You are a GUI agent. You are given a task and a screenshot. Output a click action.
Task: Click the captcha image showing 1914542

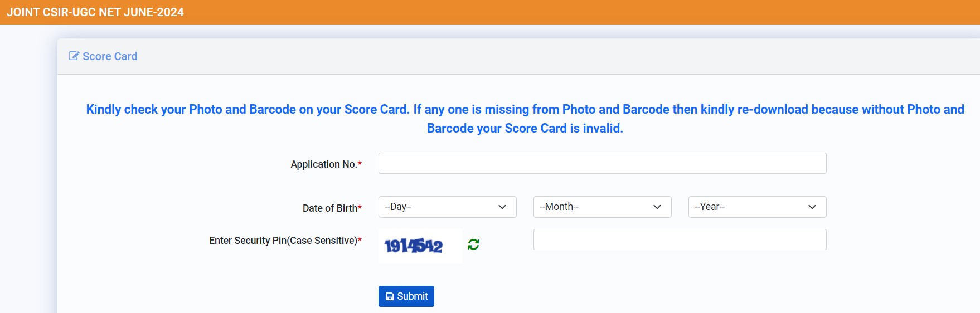414,246
